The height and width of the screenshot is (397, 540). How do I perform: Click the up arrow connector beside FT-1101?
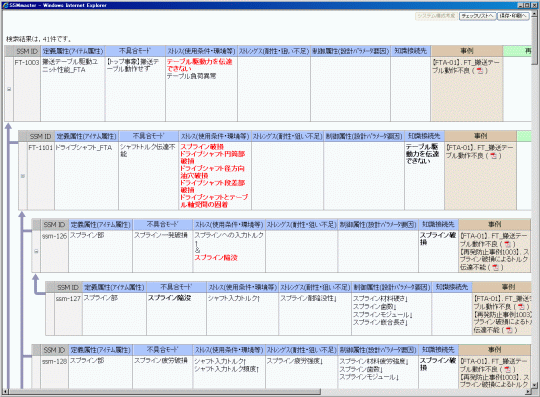(8, 127)
